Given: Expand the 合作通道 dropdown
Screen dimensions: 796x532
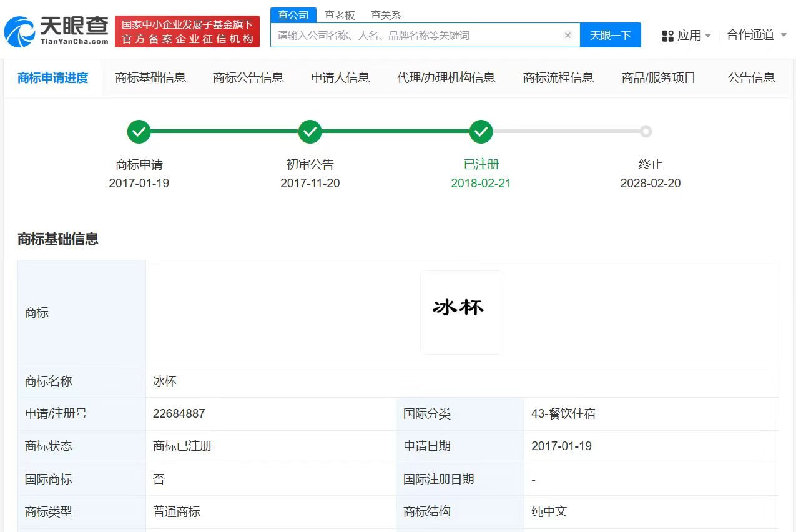Looking at the screenshot, I should tap(751, 35).
